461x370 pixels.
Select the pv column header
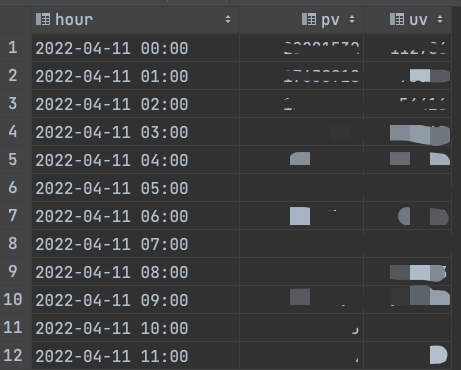tap(301, 20)
